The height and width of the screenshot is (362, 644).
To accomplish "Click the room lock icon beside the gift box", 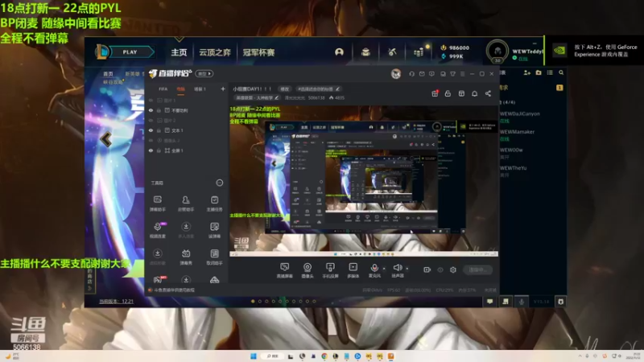I will coord(448,93).
